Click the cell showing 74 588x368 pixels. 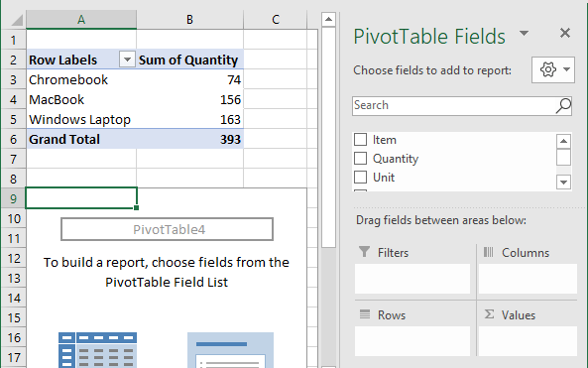(189, 79)
